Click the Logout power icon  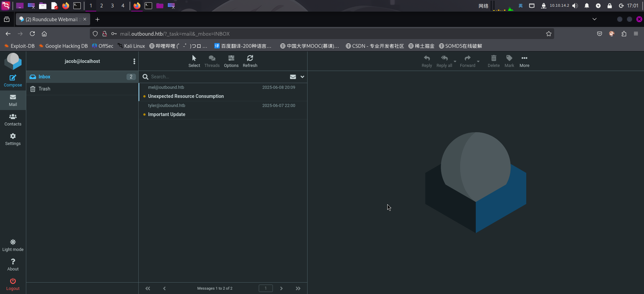13,284
